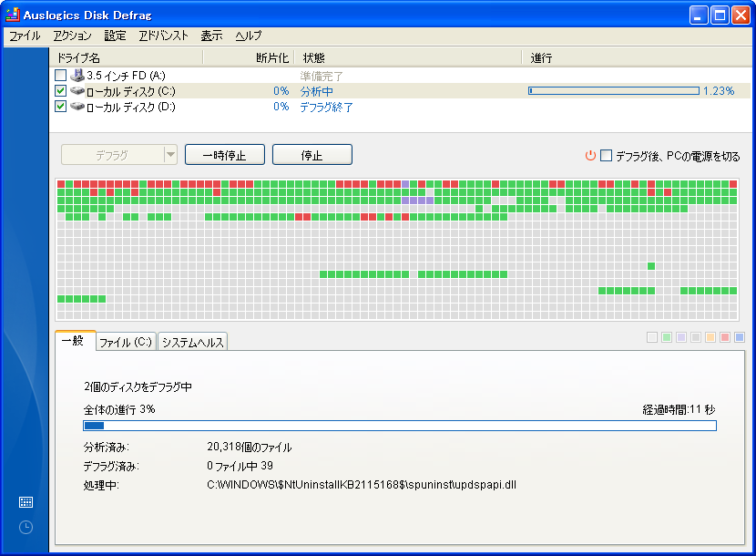
Task: Switch to the システムヘルス tab
Action: tap(192, 342)
